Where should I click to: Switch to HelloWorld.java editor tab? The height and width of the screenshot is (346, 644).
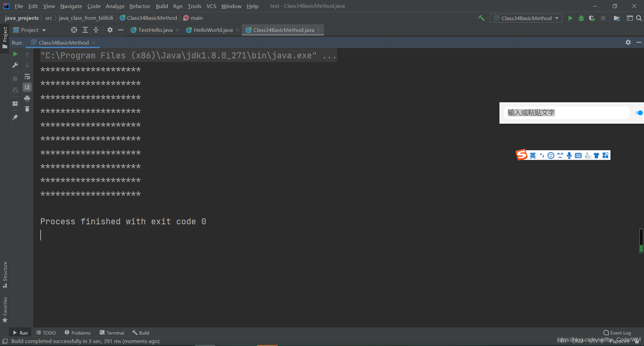pos(213,30)
